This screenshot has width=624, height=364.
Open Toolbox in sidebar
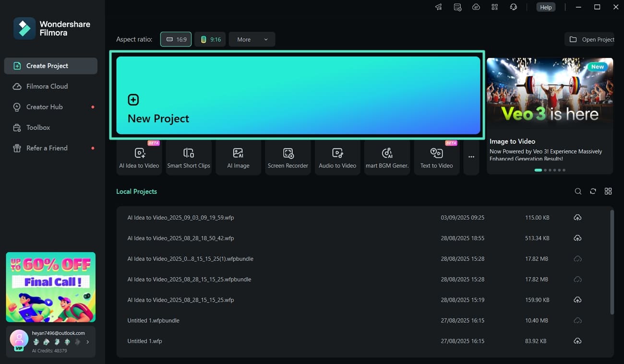tap(51, 128)
